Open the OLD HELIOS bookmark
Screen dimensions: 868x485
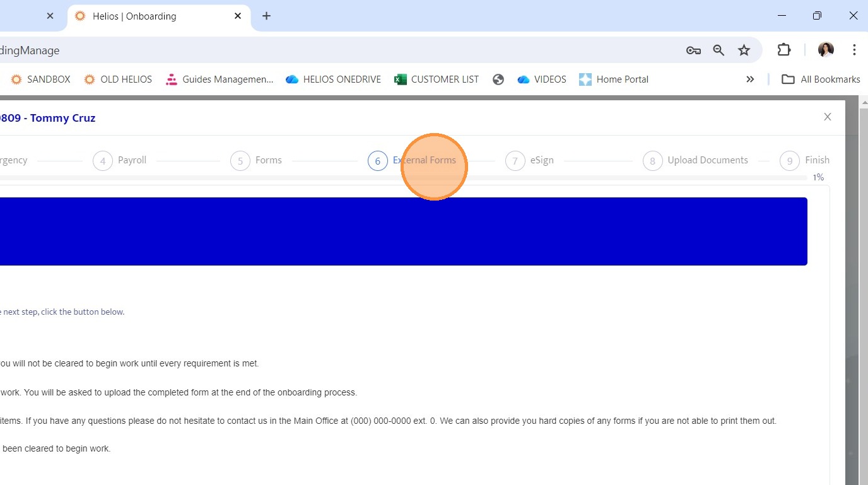pyautogui.click(x=118, y=79)
